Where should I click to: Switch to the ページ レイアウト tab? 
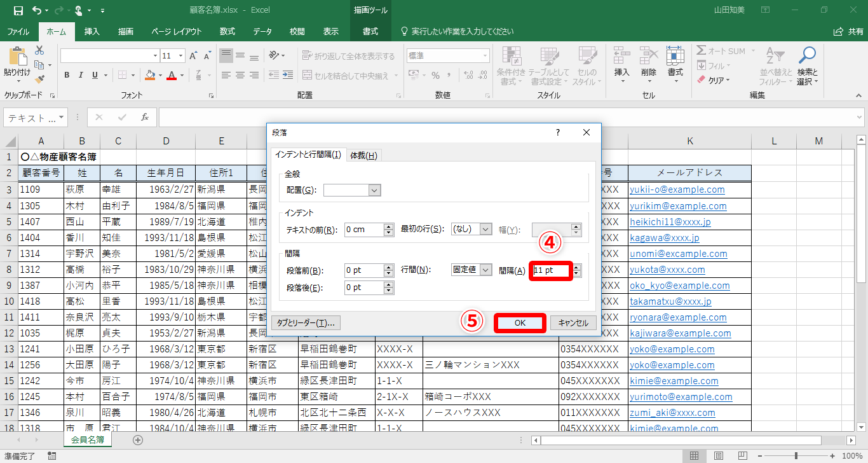177,32
